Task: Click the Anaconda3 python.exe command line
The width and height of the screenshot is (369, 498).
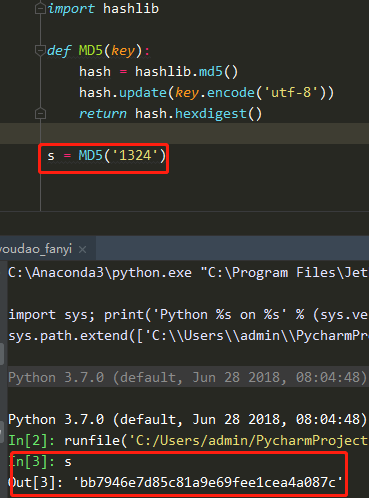Action: pyautogui.click(x=188, y=273)
